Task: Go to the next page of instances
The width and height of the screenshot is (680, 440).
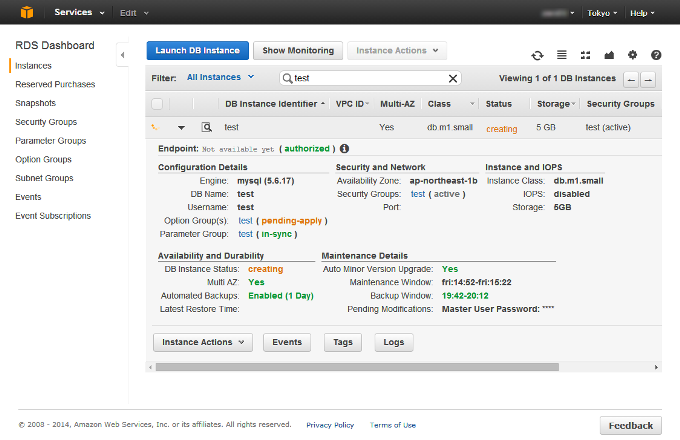Action: click(648, 80)
